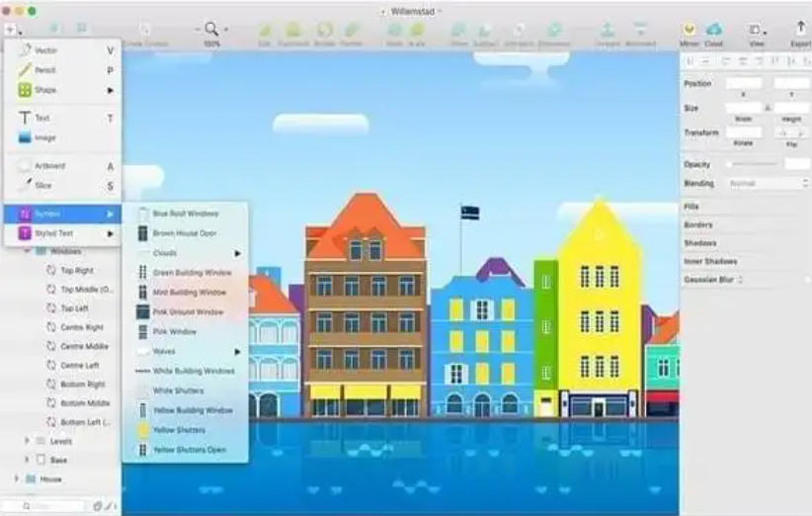This screenshot has height=516, width=812.
Task: Toggle the size lock proportions icon
Action: (769, 108)
